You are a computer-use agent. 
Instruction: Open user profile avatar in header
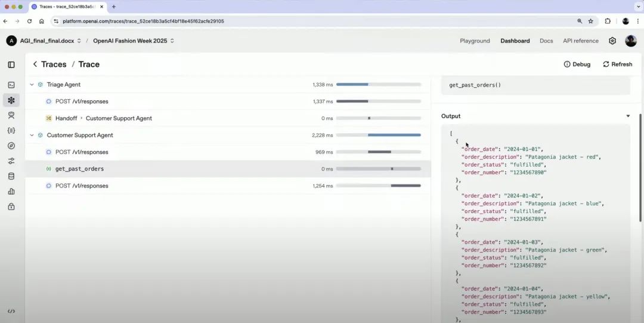pyautogui.click(x=631, y=41)
